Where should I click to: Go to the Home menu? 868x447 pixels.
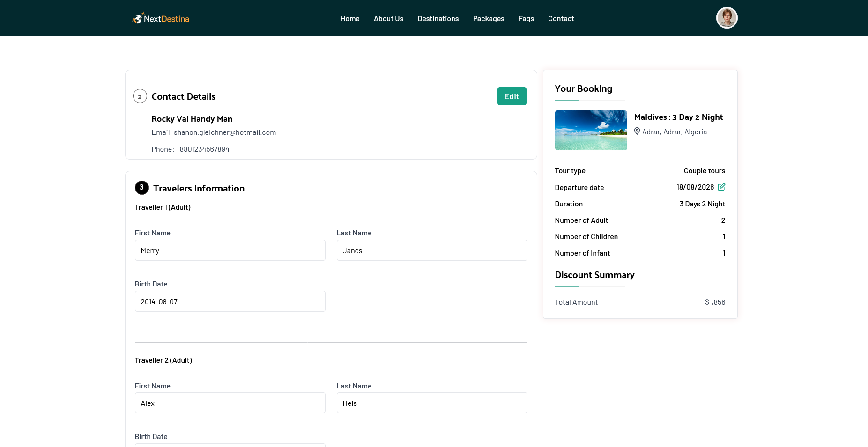point(350,19)
